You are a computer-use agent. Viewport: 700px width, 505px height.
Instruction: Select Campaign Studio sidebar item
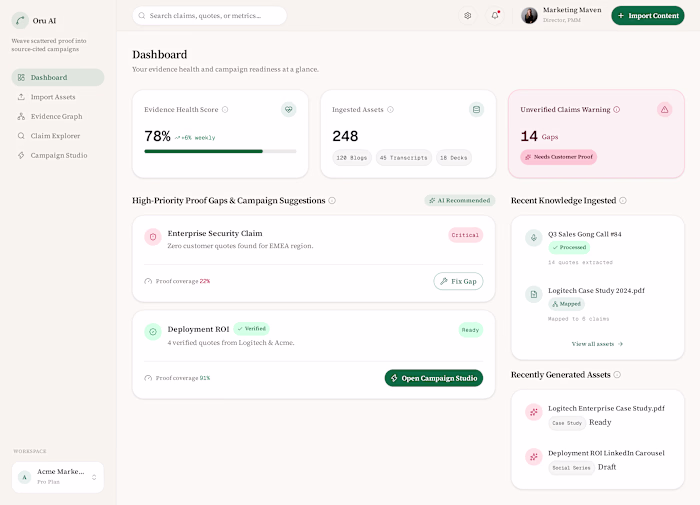[58, 155]
